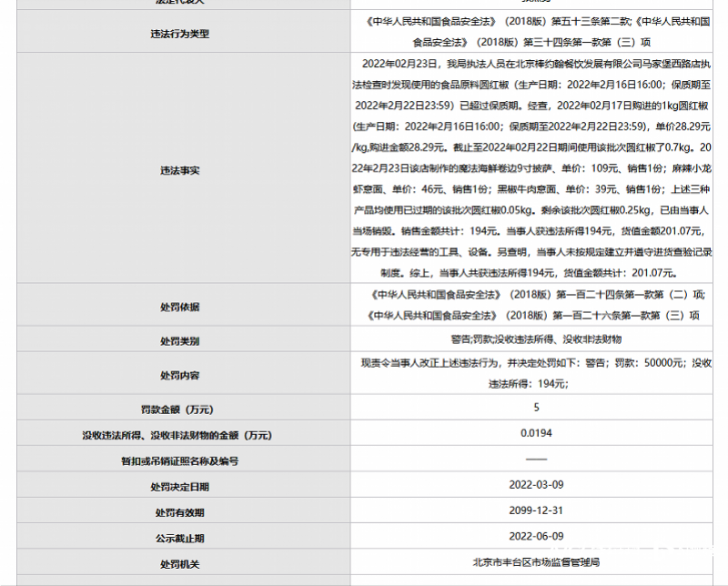Select the validity date 2099-12-31
728x586 pixels.
pos(536,511)
